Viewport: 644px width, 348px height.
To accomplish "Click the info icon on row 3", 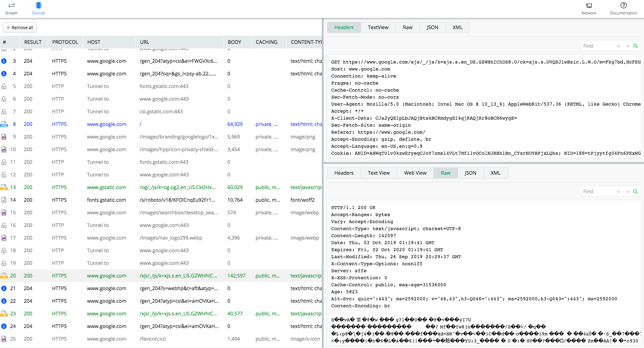I will click(4, 61).
